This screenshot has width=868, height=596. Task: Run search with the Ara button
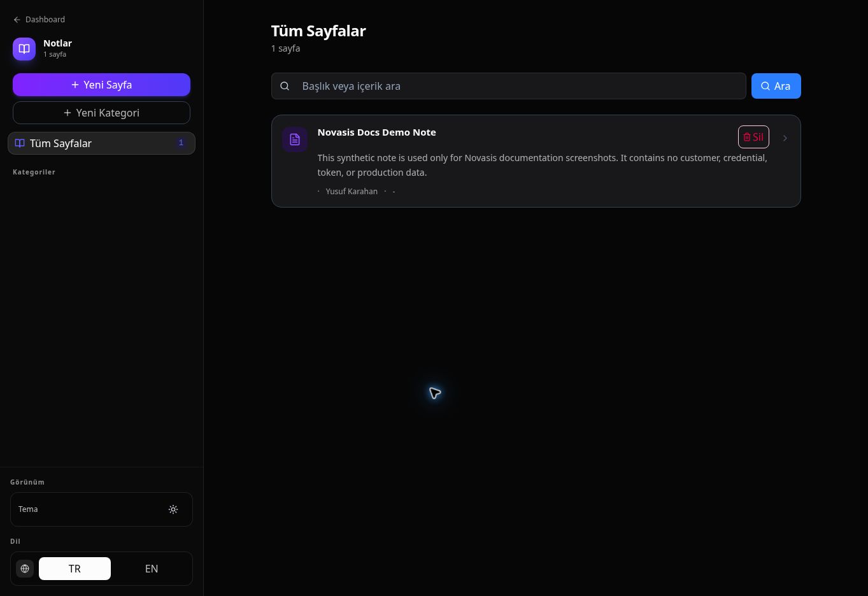776,86
